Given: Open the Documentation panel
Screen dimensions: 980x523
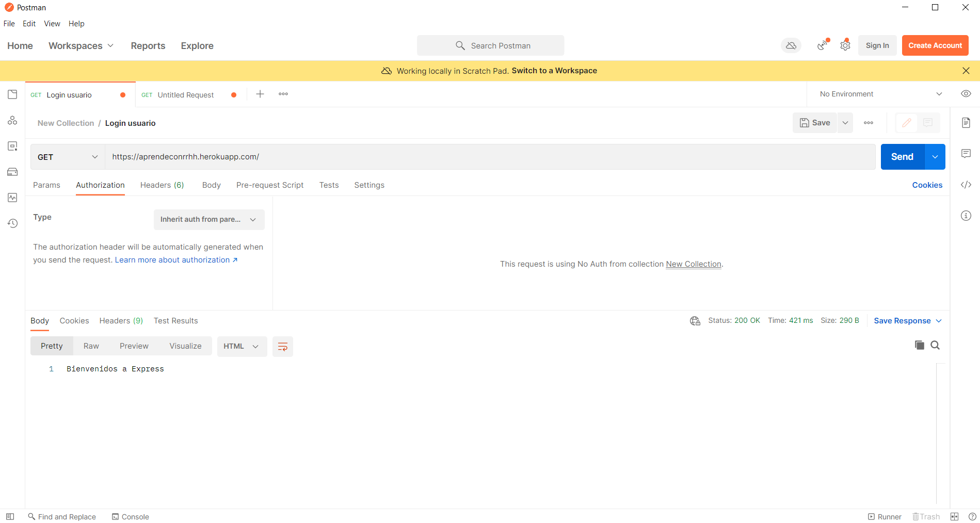Looking at the screenshot, I should pyautogui.click(x=966, y=122).
